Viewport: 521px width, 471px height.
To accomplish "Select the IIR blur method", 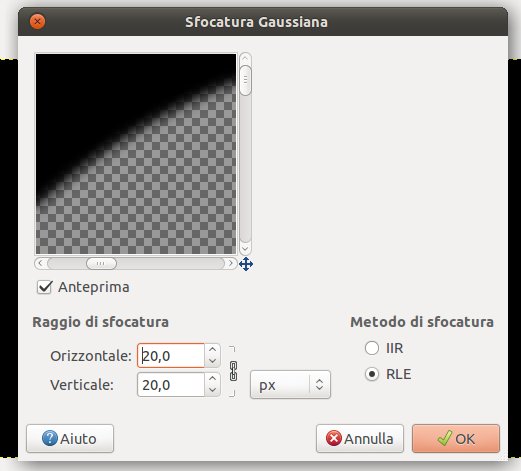I will pos(372,348).
